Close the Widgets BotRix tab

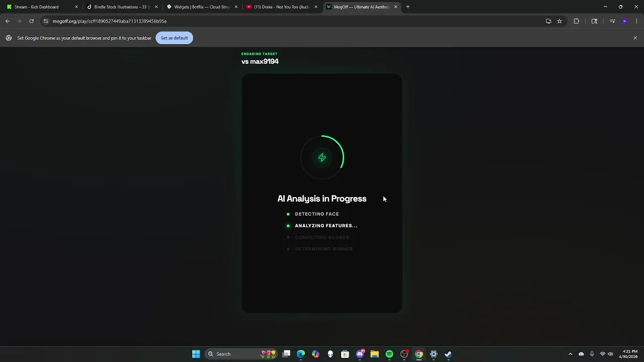click(236, 7)
